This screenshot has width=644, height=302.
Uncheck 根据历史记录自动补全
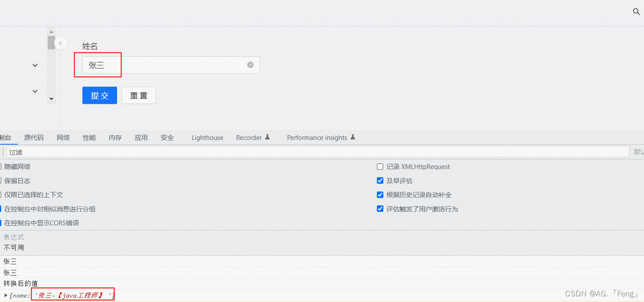380,195
